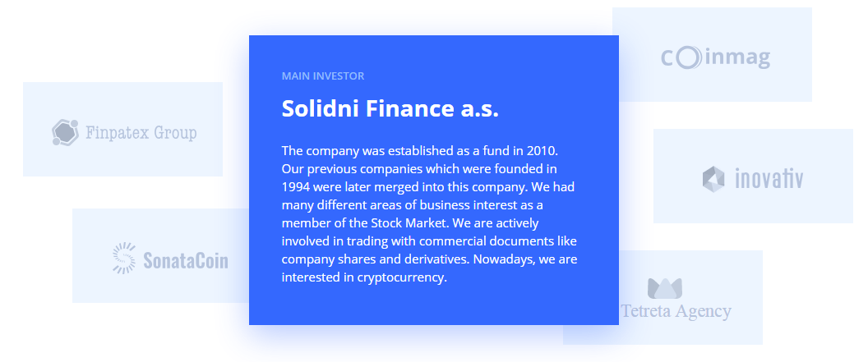Click the Tetreta Agency crown icon
This screenshot has height=362, width=868.
coord(665,288)
